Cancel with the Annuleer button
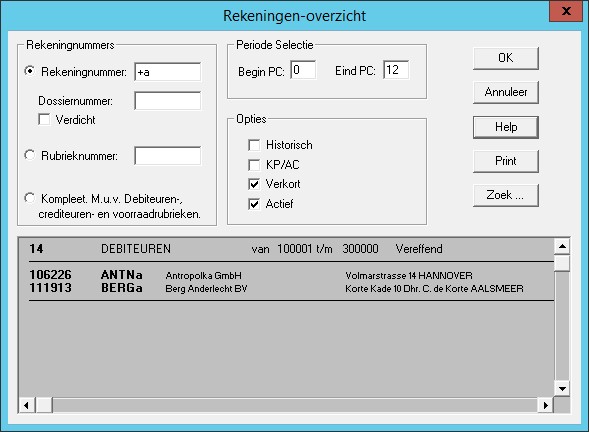Screen dimensions: 589x432 click(506, 92)
